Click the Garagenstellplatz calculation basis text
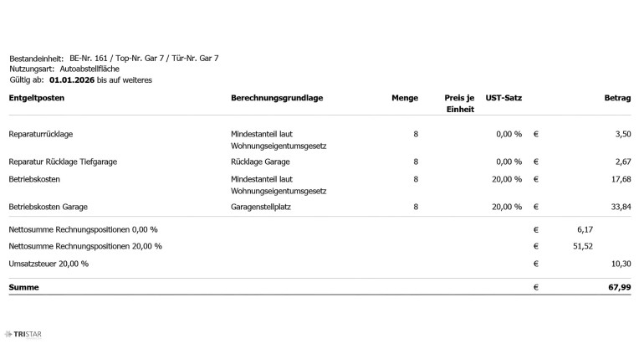 click(264, 206)
